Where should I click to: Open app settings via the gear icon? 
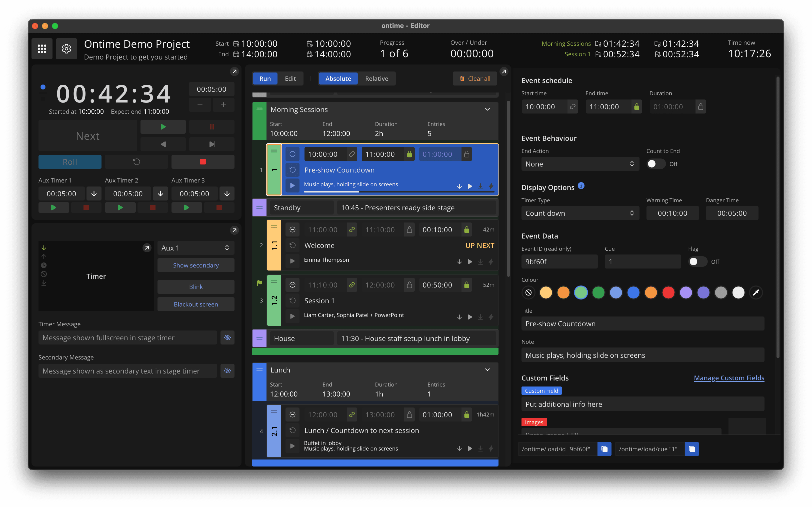click(x=66, y=48)
